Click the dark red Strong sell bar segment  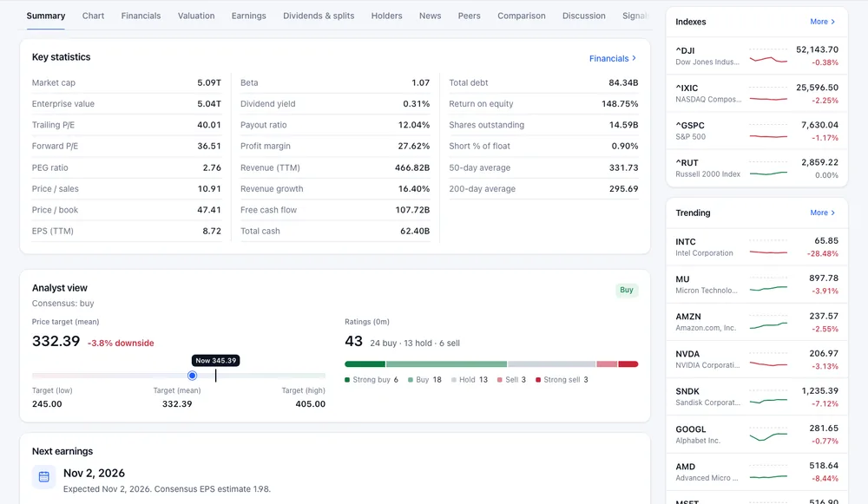click(x=628, y=364)
